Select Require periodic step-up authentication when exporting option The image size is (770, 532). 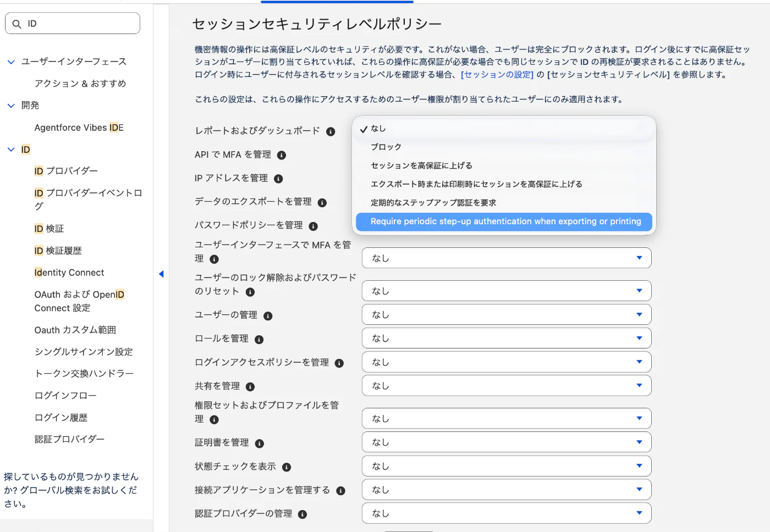click(x=504, y=221)
